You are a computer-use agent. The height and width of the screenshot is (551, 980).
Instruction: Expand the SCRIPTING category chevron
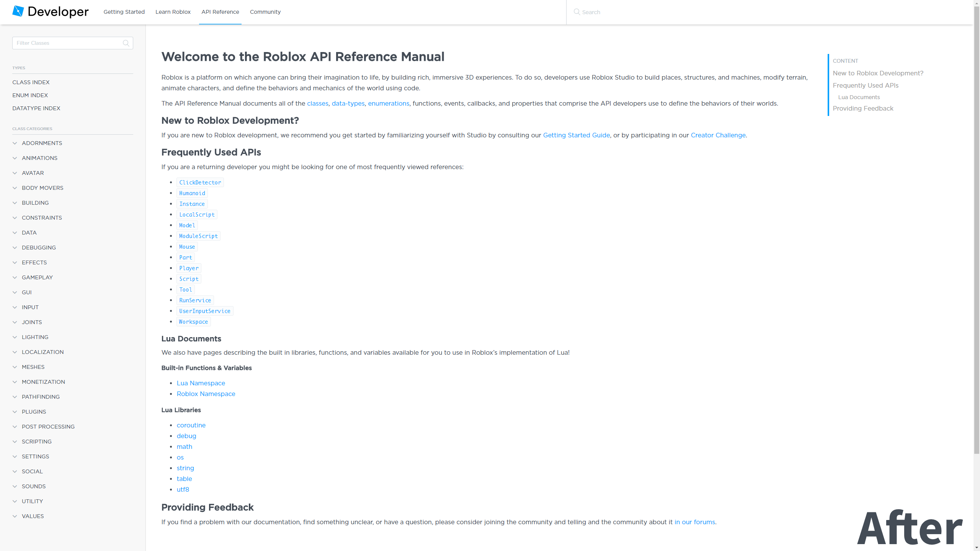pyautogui.click(x=15, y=442)
